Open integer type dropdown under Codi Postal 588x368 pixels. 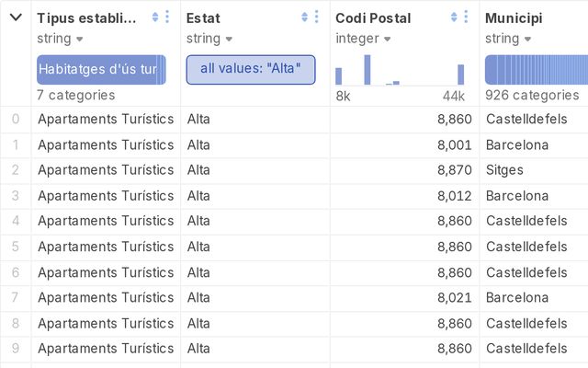363,39
